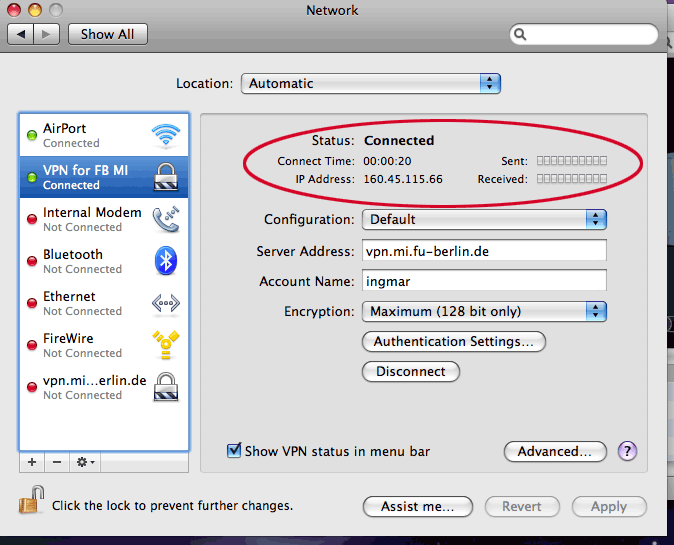Click the Bluetooth icon in sidebar
The width and height of the screenshot is (674, 545).
(165, 261)
